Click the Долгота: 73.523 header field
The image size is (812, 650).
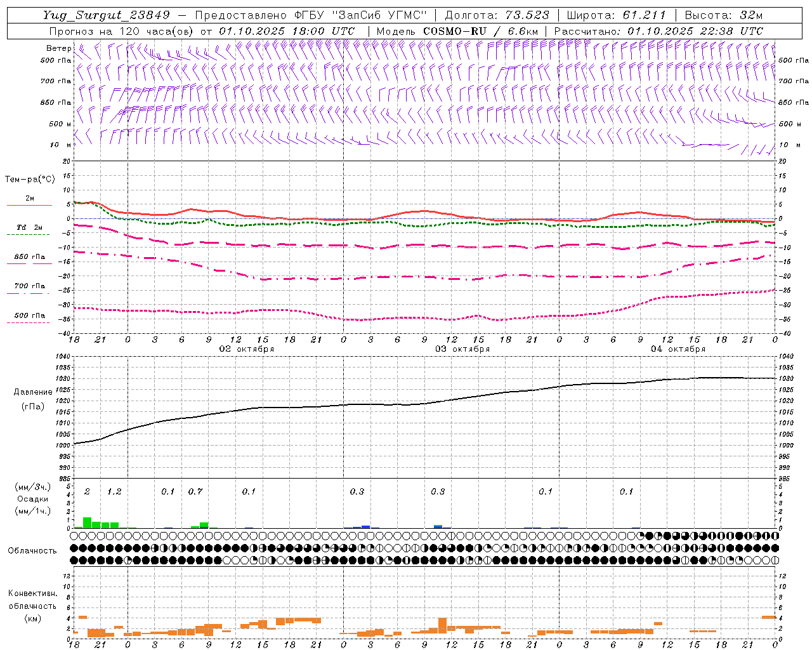pos(497,15)
